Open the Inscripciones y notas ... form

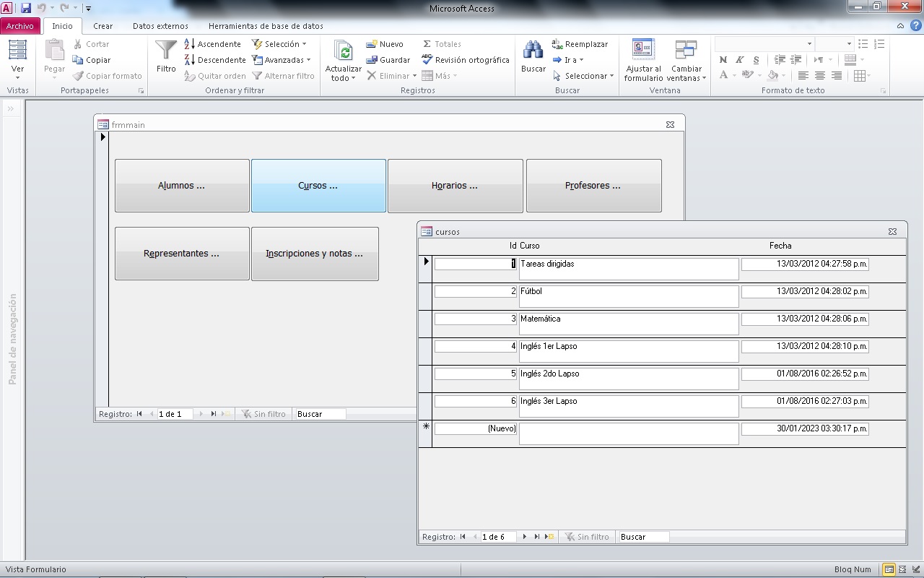point(315,254)
